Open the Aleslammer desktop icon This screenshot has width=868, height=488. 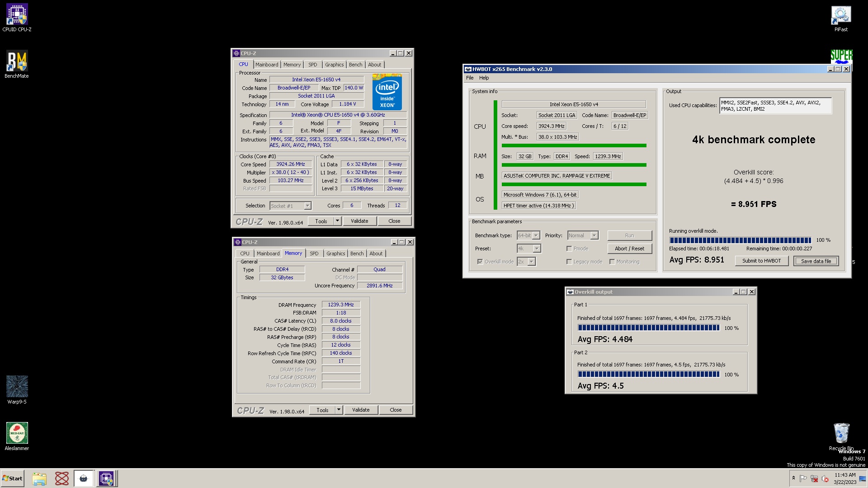point(17,436)
